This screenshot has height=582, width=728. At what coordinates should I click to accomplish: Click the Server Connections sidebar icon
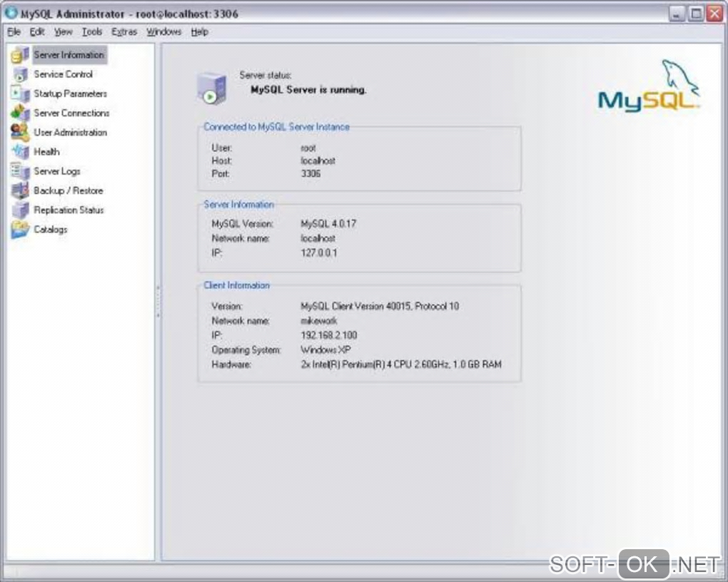click(20, 113)
